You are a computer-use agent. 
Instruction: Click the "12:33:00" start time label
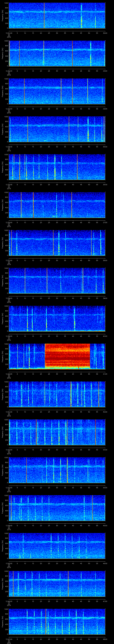pyautogui.click(x=9, y=109)
